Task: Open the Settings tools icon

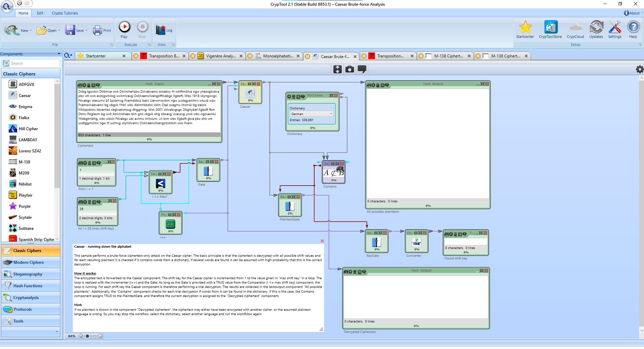Action: pyautogui.click(x=614, y=30)
